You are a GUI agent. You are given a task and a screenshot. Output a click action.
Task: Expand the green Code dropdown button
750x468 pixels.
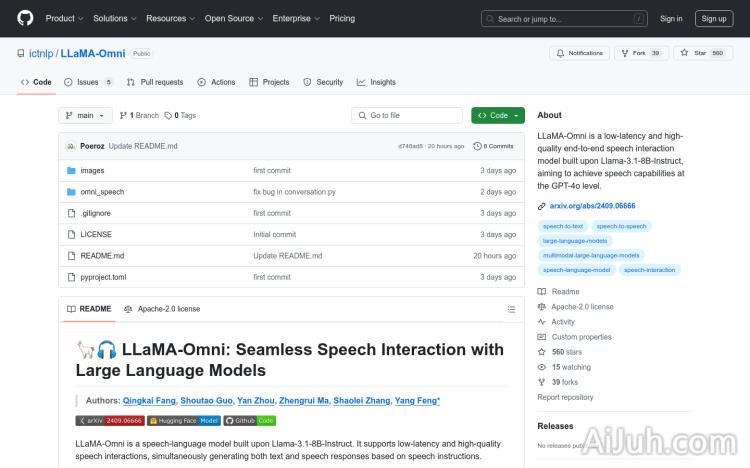point(498,115)
